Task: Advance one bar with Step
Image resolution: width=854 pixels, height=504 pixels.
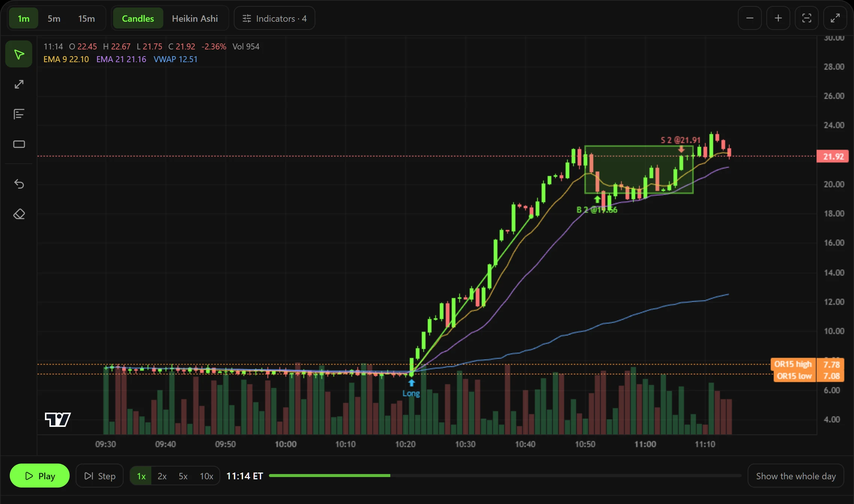Action: pos(100,476)
